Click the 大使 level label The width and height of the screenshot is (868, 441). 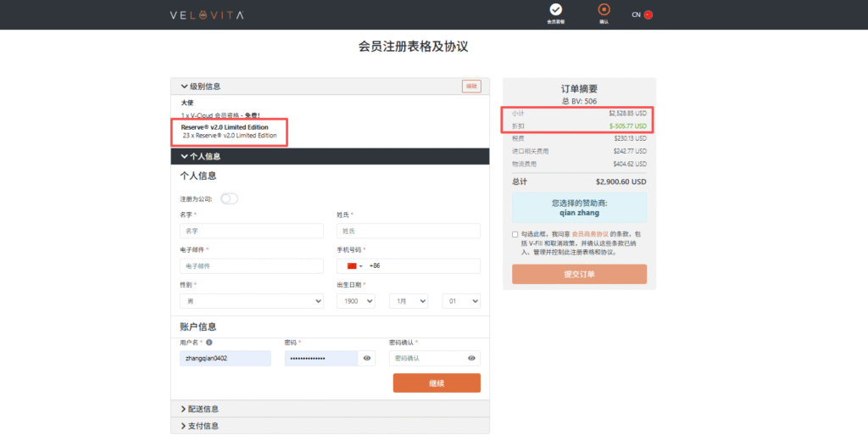[x=187, y=103]
